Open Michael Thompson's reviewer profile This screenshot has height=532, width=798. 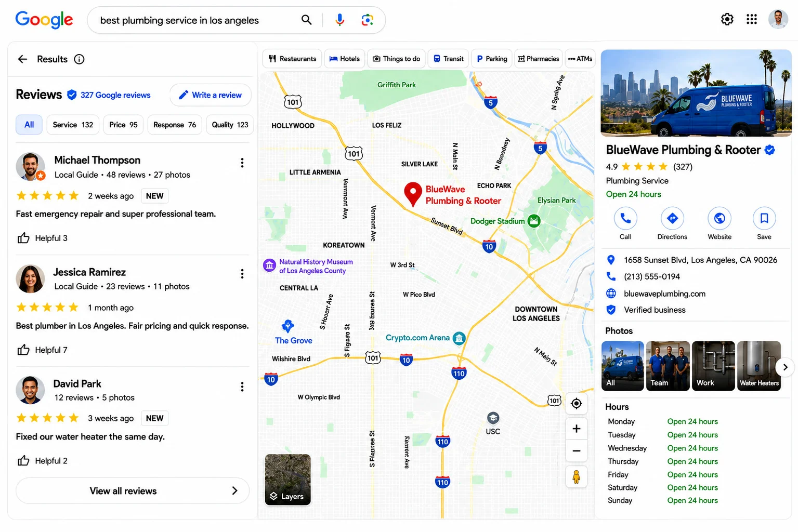[x=97, y=160]
